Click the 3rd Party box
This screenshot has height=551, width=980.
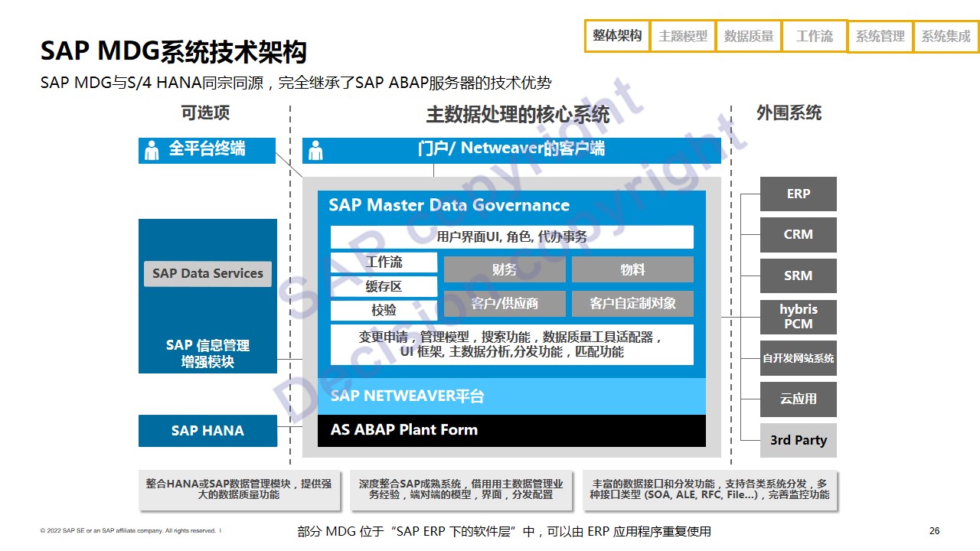click(x=798, y=441)
